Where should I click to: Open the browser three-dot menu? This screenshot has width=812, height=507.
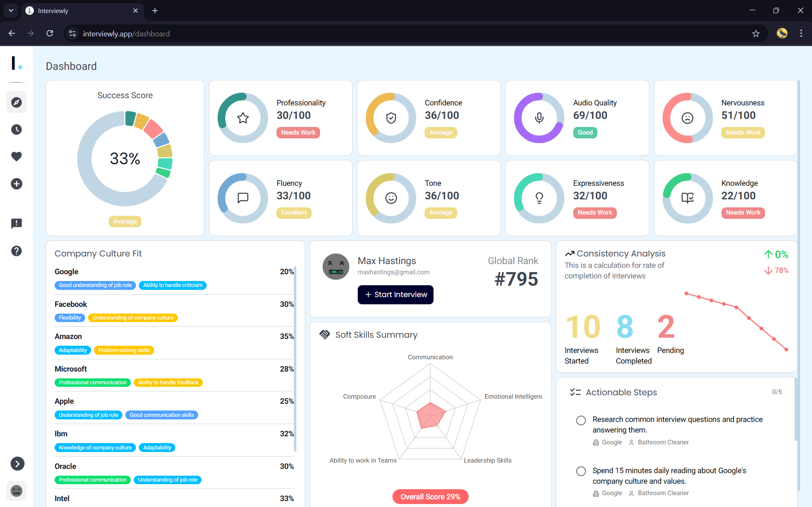[x=801, y=33]
